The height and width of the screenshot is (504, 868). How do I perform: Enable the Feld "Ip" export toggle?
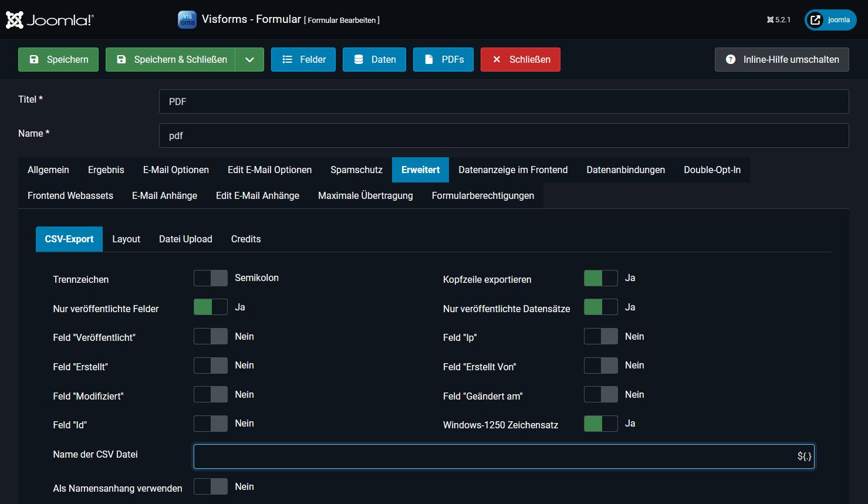pyautogui.click(x=600, y=336)
